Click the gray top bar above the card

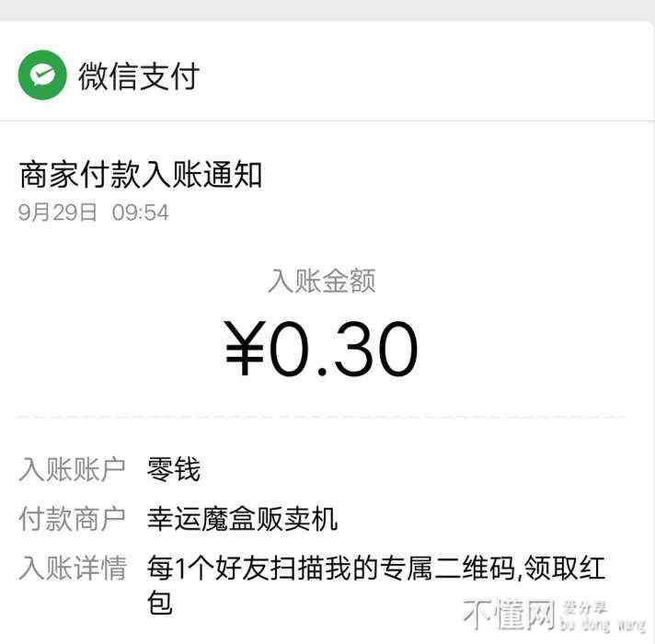pyautogui.click(x=327, y=10)
